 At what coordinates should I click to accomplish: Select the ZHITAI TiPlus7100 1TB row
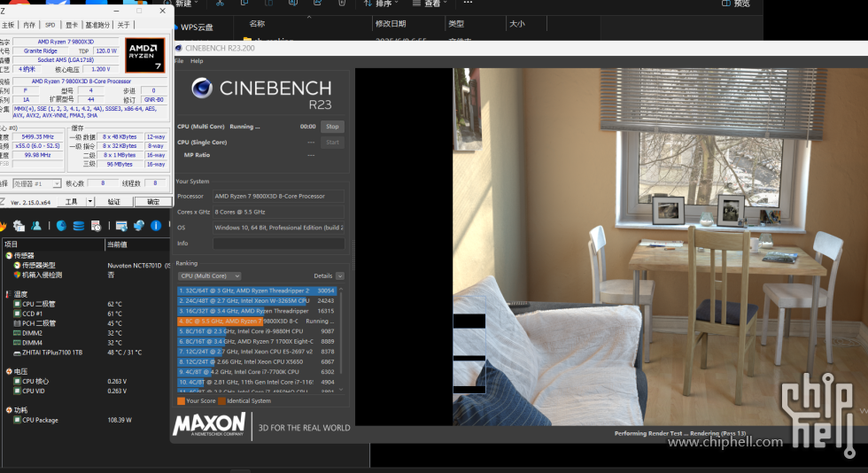85,353
